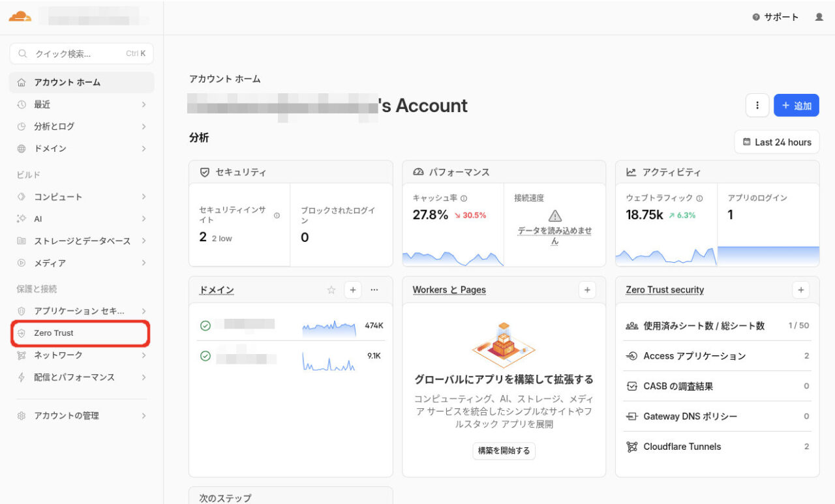The width and height of the screenshot is (835, 504).
Task: Click the アカウントの管理 gear icon
Action: (x=22, y=416)
